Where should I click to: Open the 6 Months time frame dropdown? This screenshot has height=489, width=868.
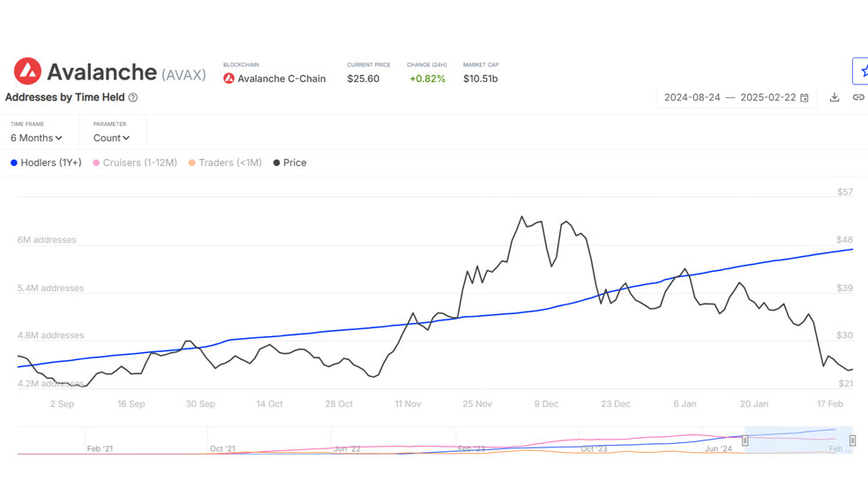[x=36, y=138]
